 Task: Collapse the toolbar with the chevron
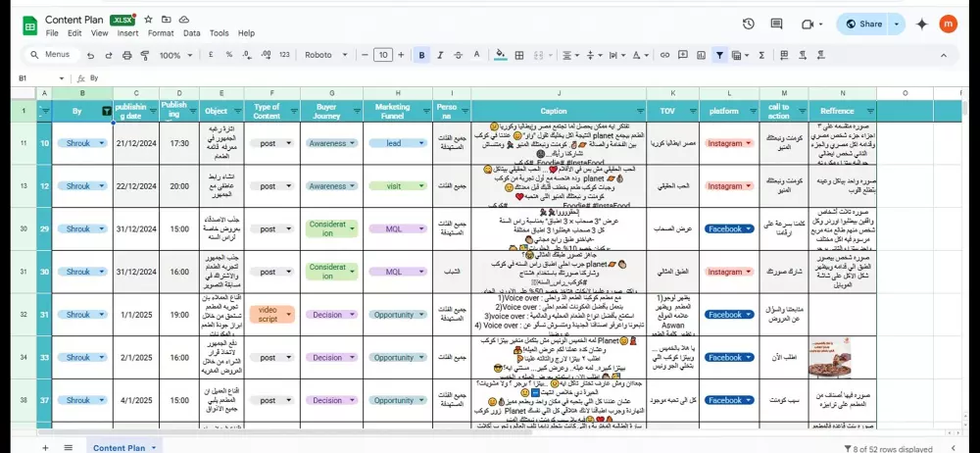(944, 55)
